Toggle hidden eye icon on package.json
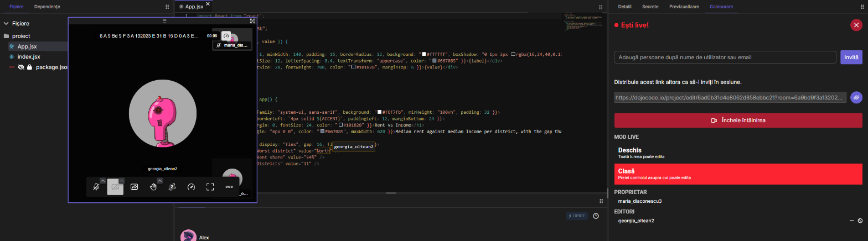Screen dimensions: 868x241 click(21, 67)
